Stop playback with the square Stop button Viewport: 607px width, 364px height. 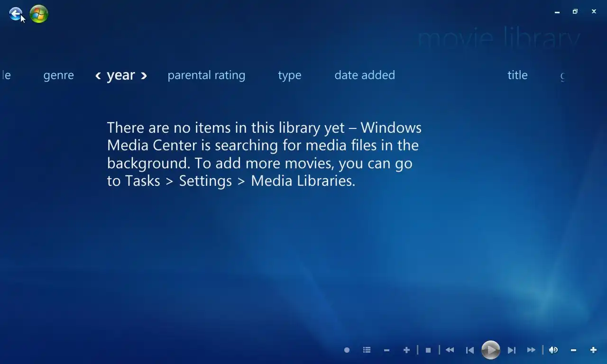point(428,350)
